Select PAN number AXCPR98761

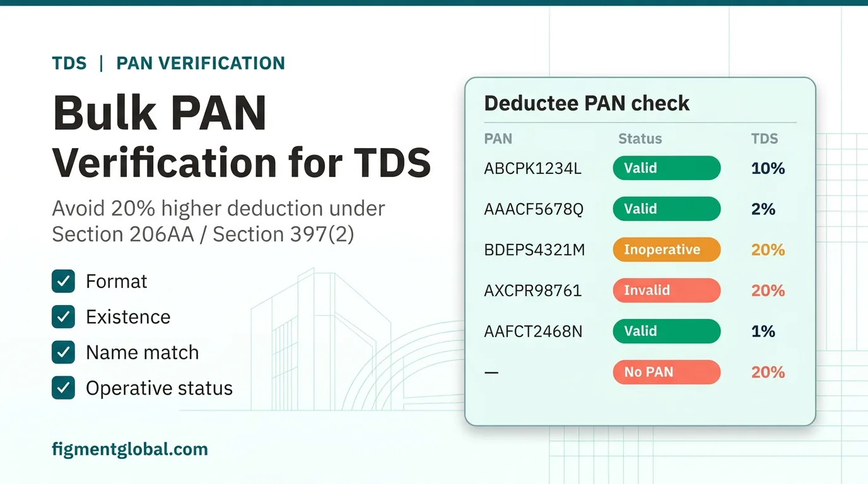[x=533, y=291]
